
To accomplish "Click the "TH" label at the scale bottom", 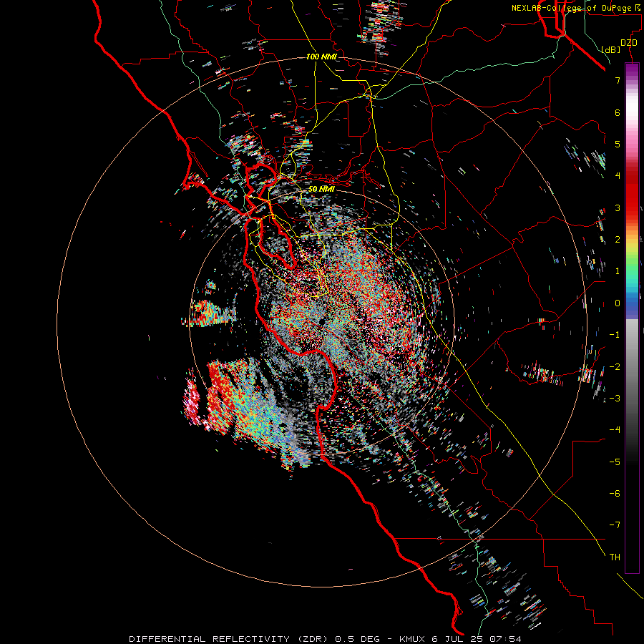I will coord(615,557).
